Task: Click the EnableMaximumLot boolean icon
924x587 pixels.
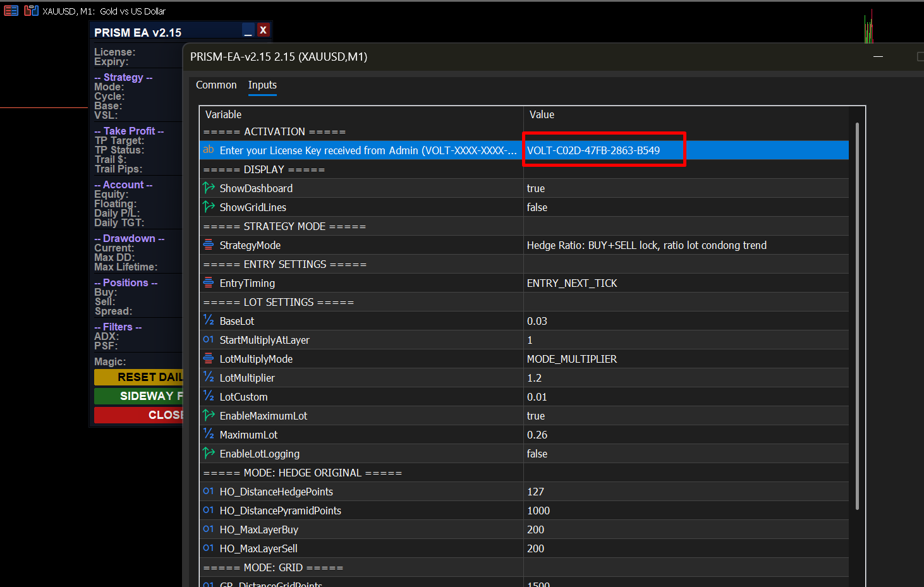Action: (209, 415)
